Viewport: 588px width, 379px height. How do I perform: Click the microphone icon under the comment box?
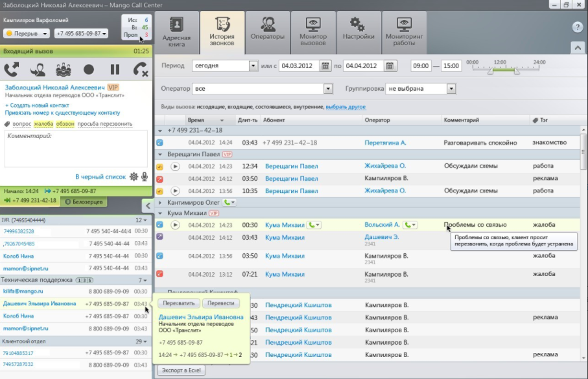[x=144, y=176]
